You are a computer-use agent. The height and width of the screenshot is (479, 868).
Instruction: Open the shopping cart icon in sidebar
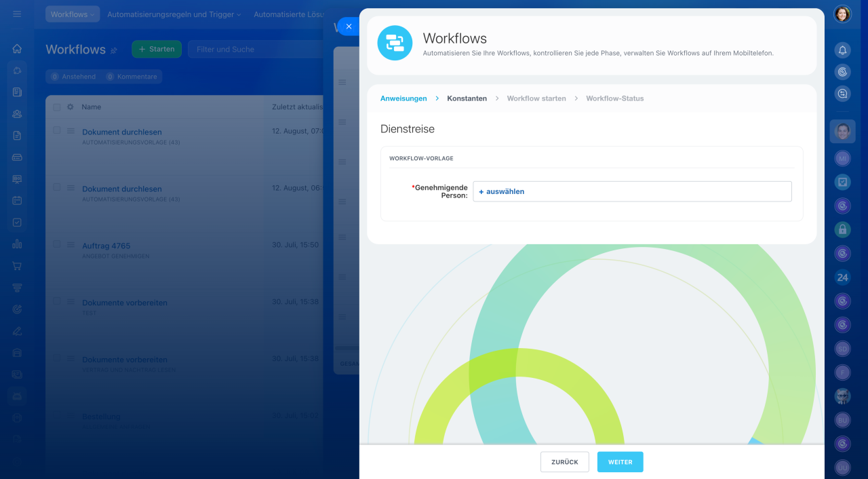click(x=17, y=266)
